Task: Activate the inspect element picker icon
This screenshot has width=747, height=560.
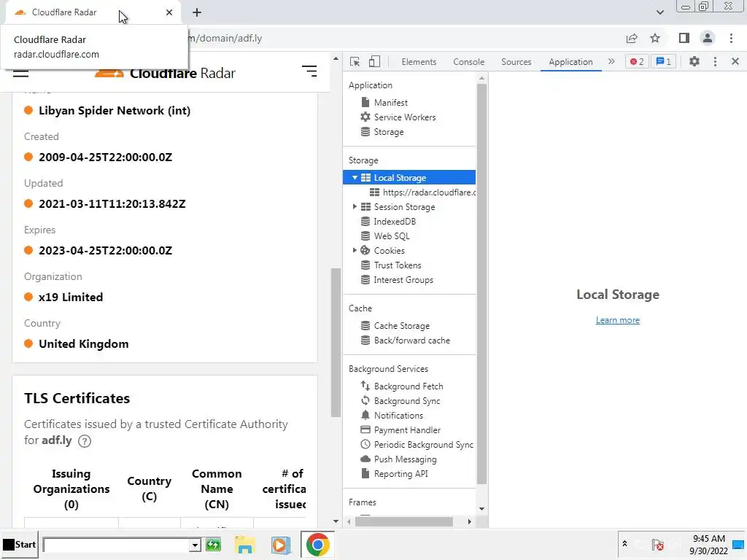Action: pyautogui.click(x=355, y=62)
